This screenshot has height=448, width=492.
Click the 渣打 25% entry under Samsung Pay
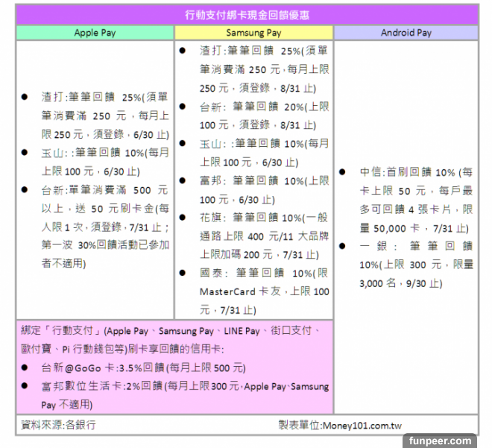pyautogui.click(x=262, y=69)
